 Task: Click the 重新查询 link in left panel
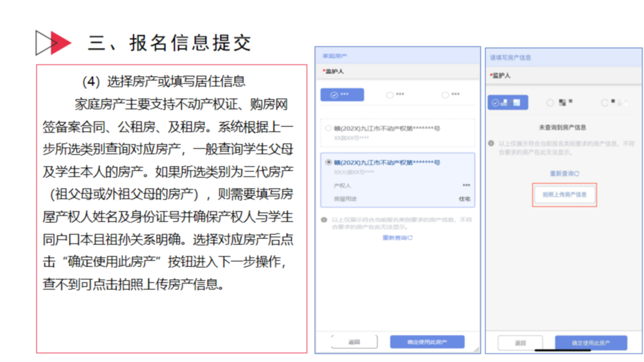point(398,238)
